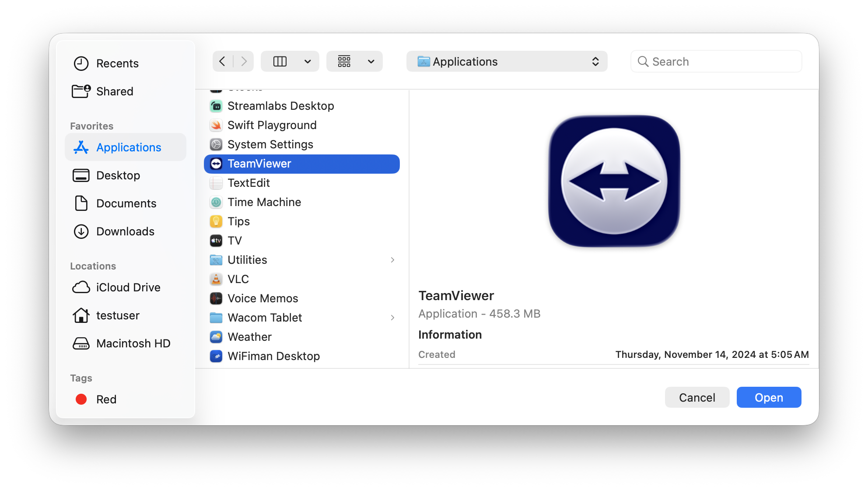This screenshot has width=868, height=490.
Task: Click the Recents clock icon in sidebar
Action: tap(81, 63)
